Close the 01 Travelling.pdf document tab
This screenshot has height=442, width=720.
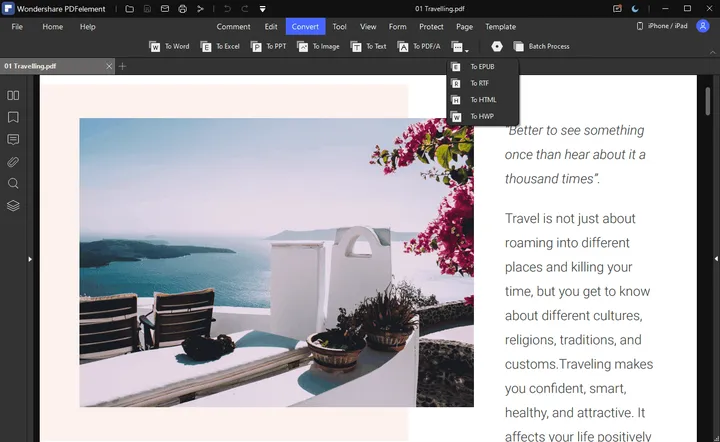point(107,65)
